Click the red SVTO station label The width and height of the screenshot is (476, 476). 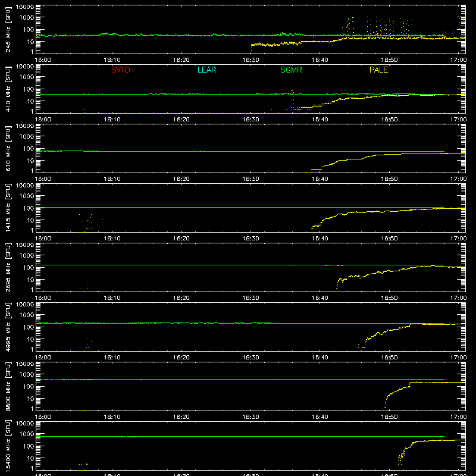click(121, 70)
